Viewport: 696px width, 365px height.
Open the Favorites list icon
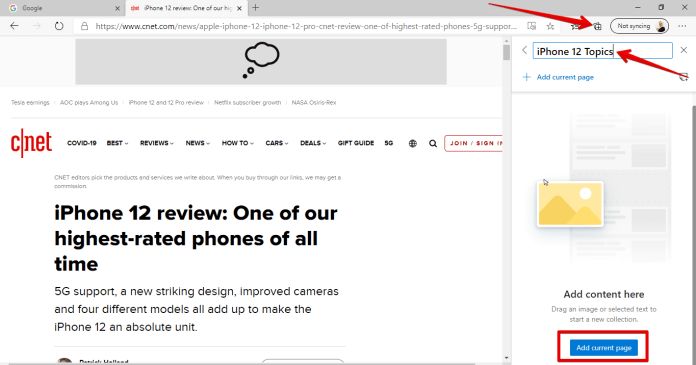click(x=575, y=27)
